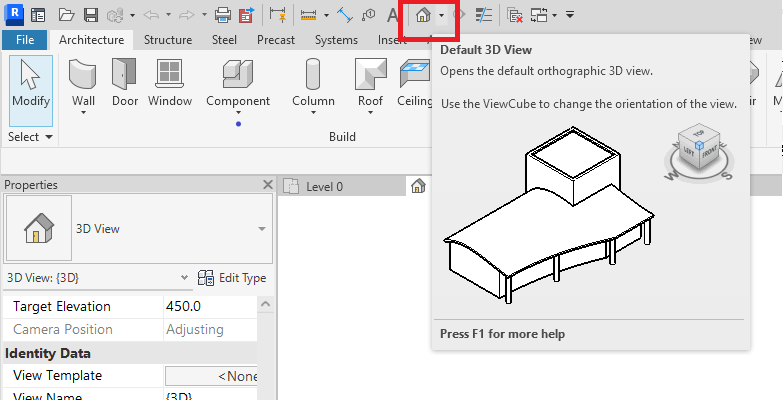Select the Wall tool
The width and height of the screenshot is (783, 400).
(83, 82)
